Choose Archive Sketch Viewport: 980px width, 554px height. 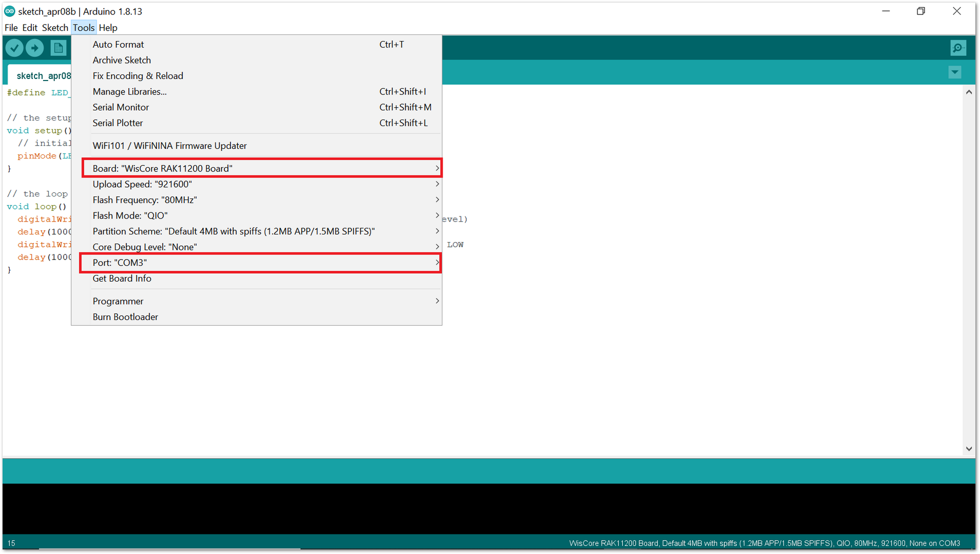256,60
